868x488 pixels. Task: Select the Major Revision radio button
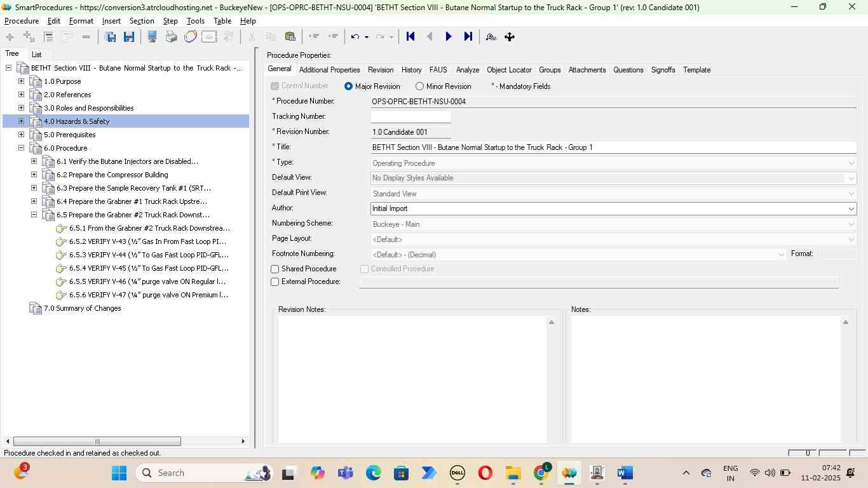tap(348, 86)
